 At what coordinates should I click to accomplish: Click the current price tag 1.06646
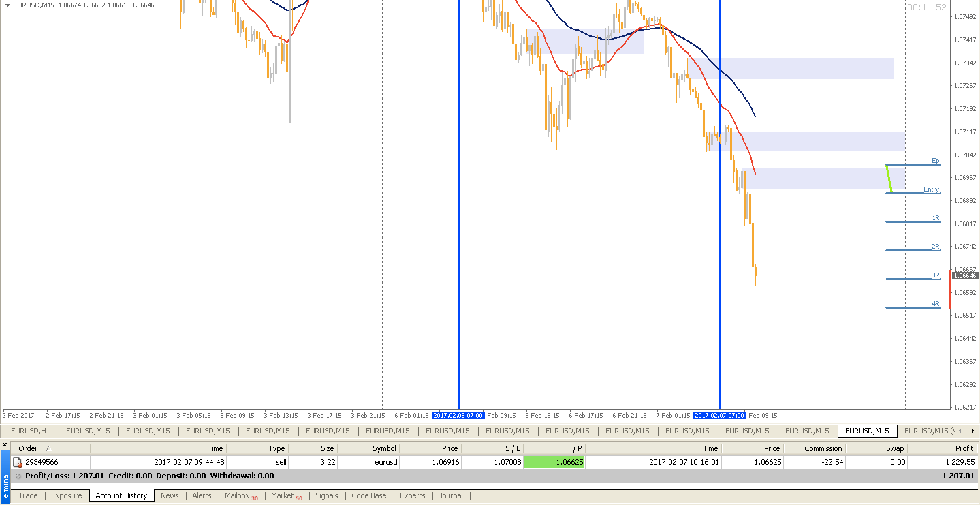(965, 275)
